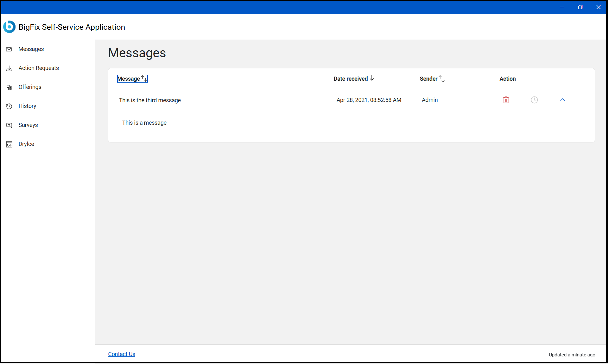Screen dimensions: 608x364
Task: Click the Admin sender cell
Action: click(x=429, y=100)
